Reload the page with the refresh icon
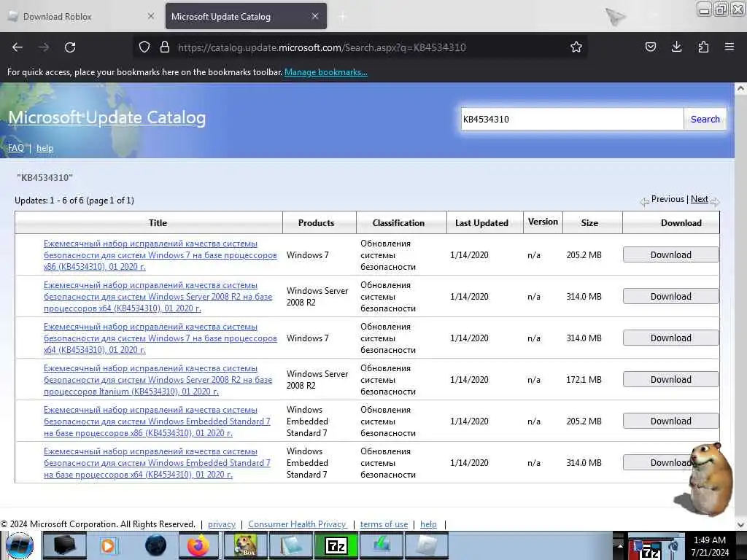This screenshot has height=560, width=747. (x=70, y=47)
